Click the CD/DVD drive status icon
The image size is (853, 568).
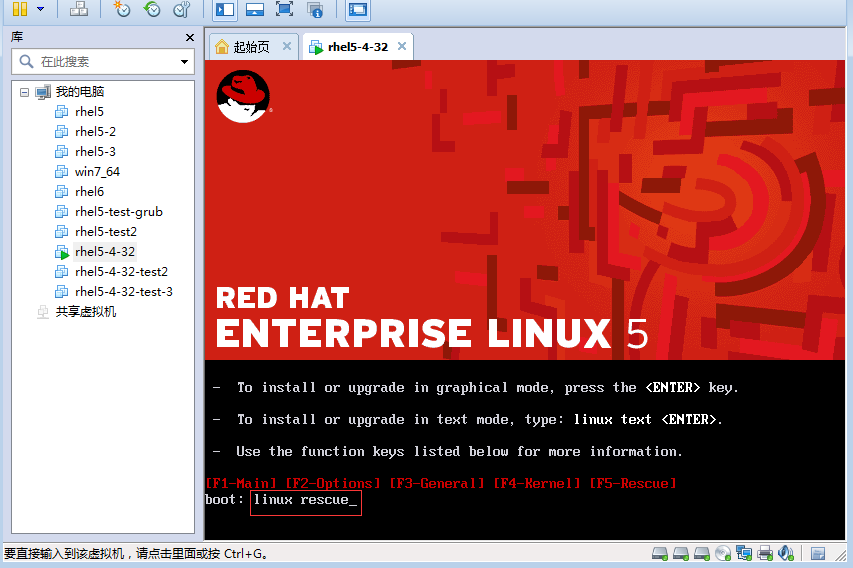pos(723,553)
